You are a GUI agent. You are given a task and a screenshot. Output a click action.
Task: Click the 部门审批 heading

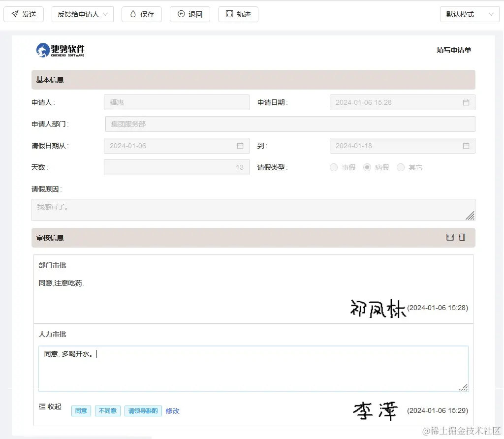pos(52,265)
